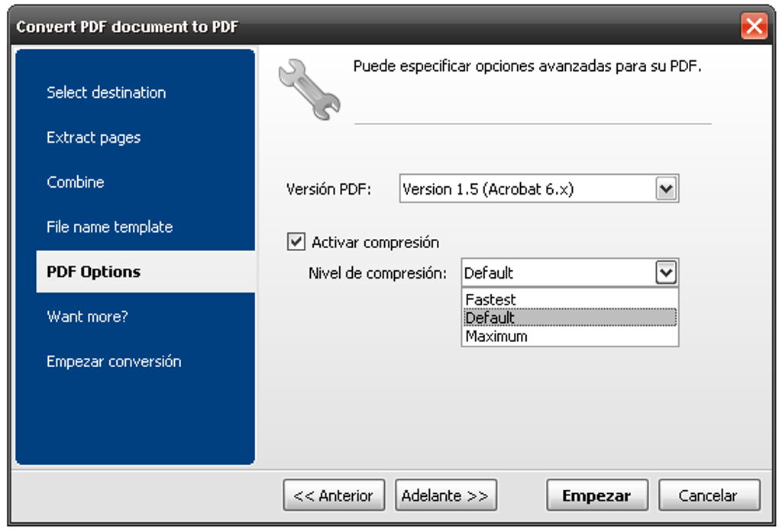
Task: Collapse the Nivel de compresión dropdown arrow
Action: pos(666,272)
